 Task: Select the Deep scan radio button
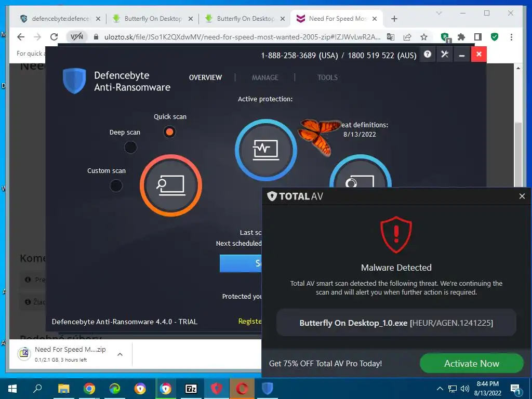tap(130, 147)
